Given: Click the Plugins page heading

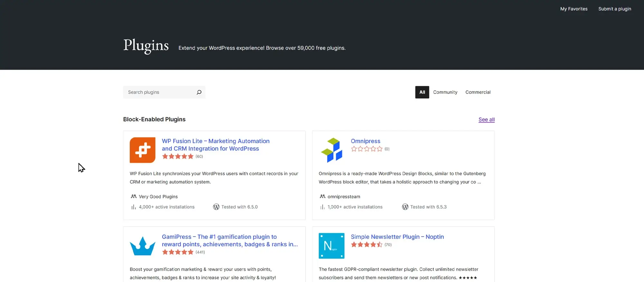Looking at the screenshot, I should [x=146, y=46].
